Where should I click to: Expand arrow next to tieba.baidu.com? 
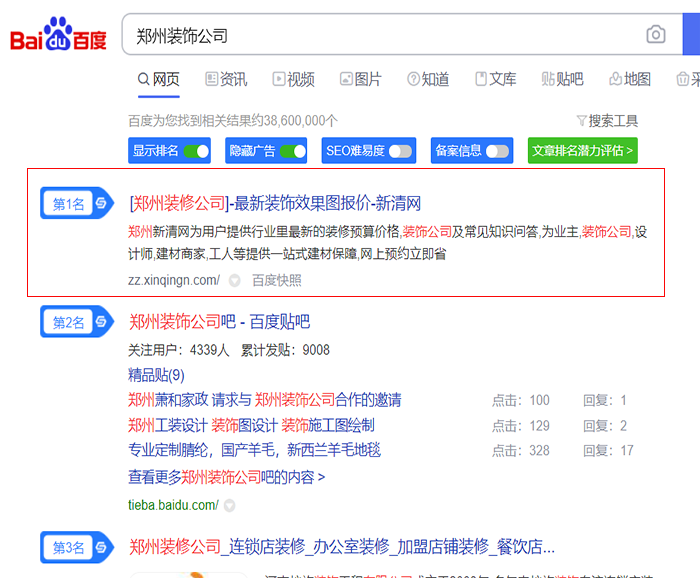(229, 506)
